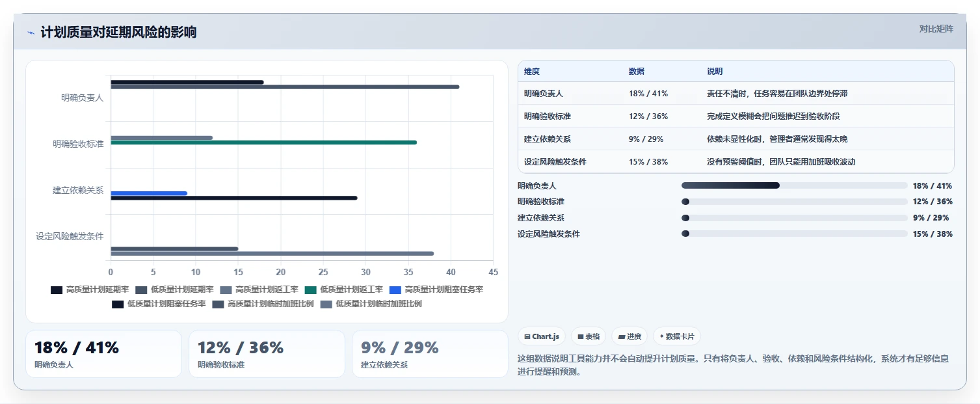
Task: Toggle green 低质量计划返工率 legend swatch
Action: tap(310, 290)
